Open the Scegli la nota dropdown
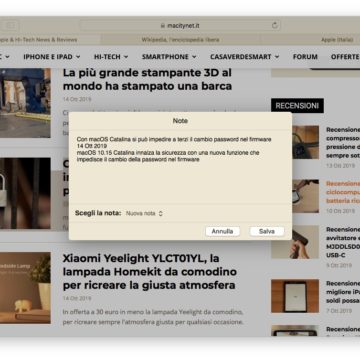Viewport: 360px width, 360px height. click(x=144, y=213)
